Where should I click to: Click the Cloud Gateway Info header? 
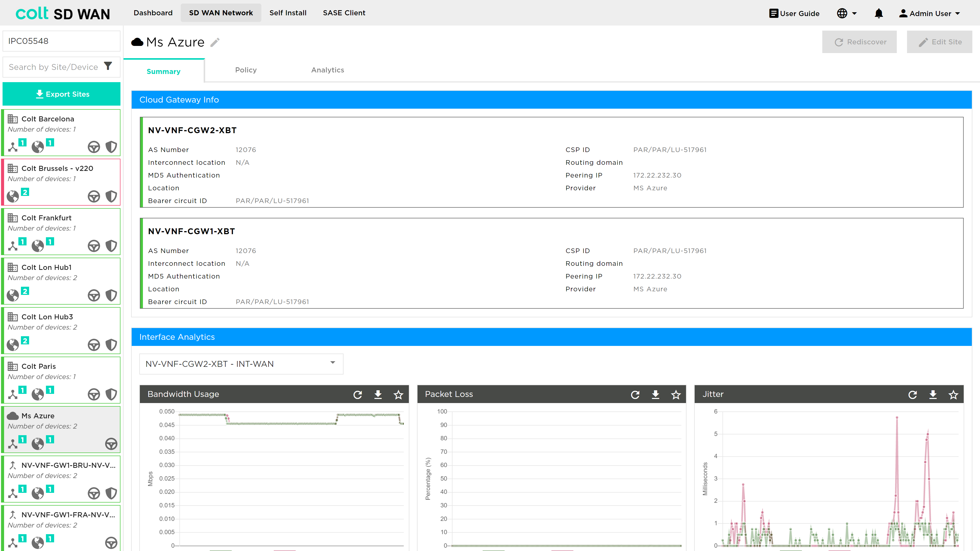(x=551, y=100)
